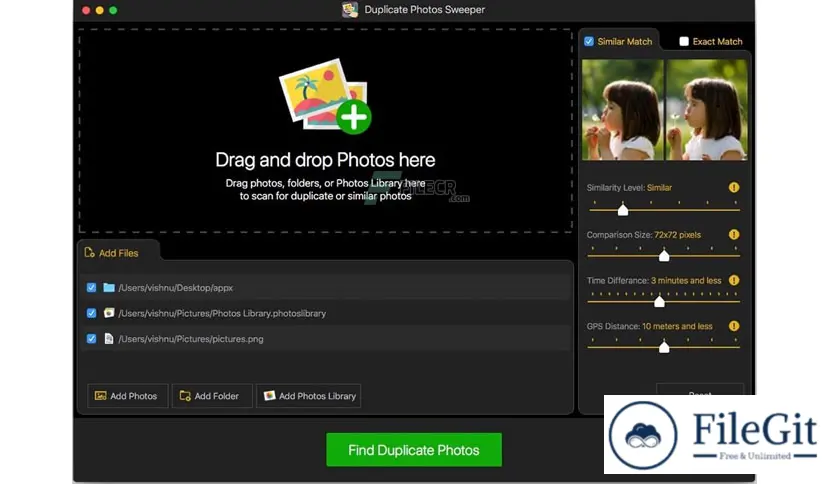Select the /Users/vishnu/Desktop/appx path text
The height and width of the screenshot is (484, 836).
[175, 287]
